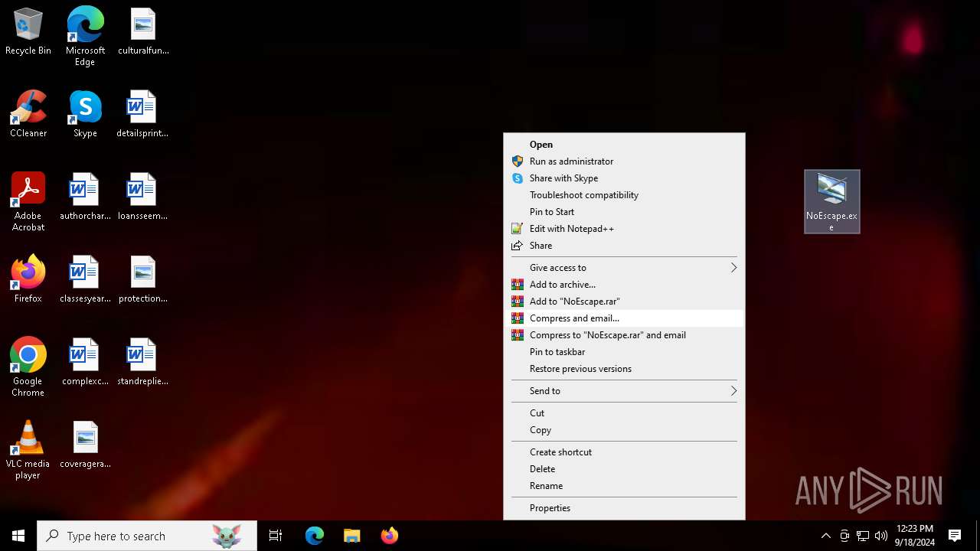The width and height of the screenshot is (980, 551).
Task: Open the taskbar clock and date
Action: 915,536
